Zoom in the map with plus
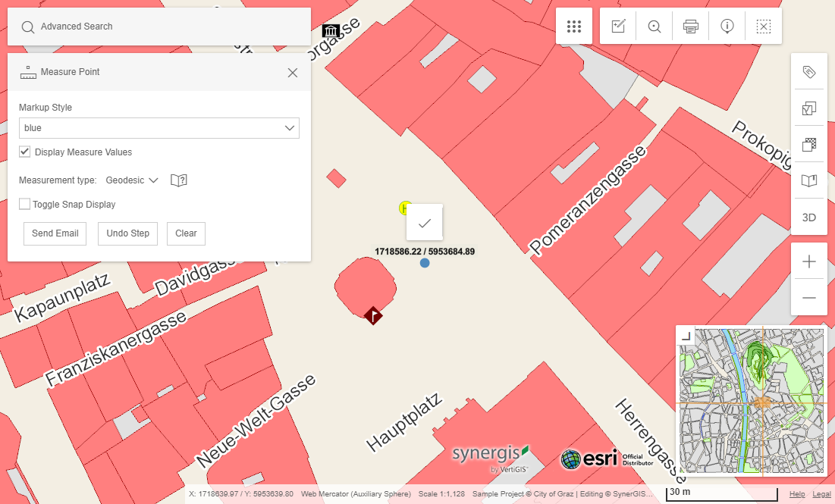This screenshot has height=504, width=835. coord(809,262)
